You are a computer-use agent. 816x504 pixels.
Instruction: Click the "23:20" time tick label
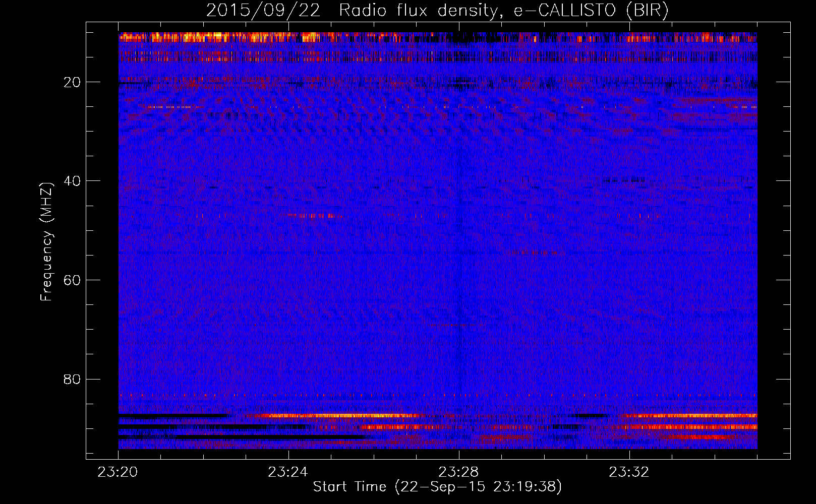[118, 472]
